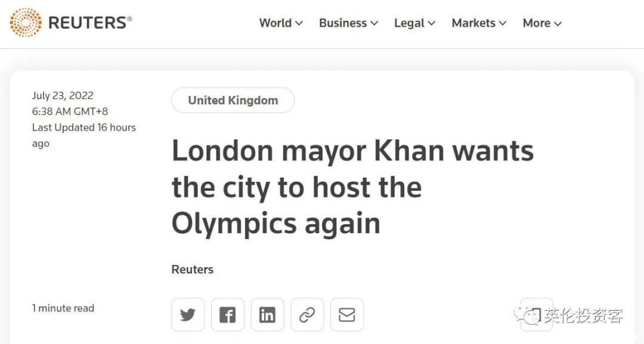The width and height of the screenshot is (644, 344).
Task: Open the More menu chevron
Action: (558, 23)
